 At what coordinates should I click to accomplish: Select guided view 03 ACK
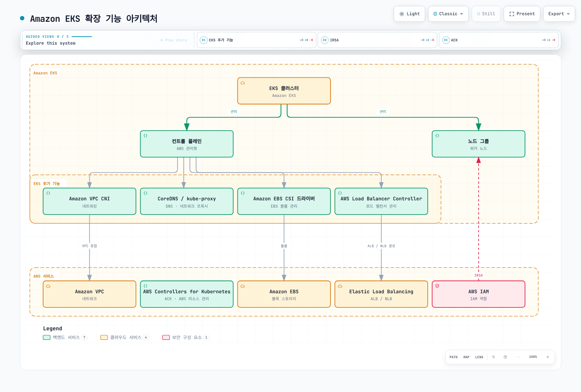tap(499, 40)
